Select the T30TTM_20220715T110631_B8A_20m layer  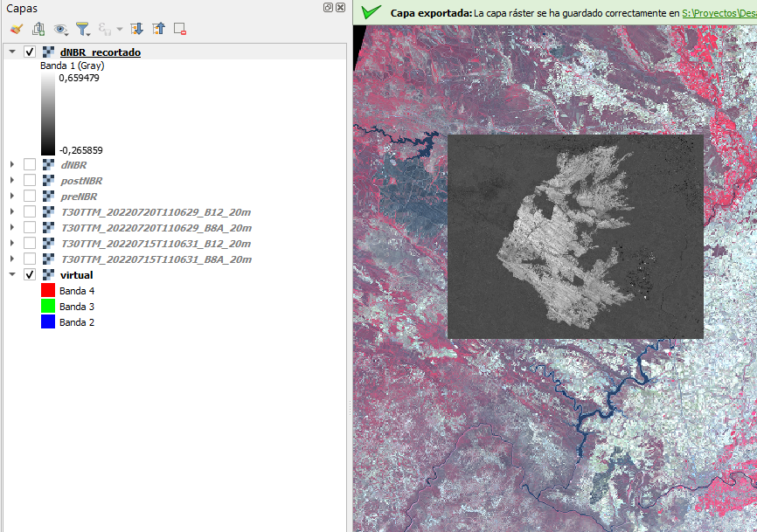coord(155,259)
